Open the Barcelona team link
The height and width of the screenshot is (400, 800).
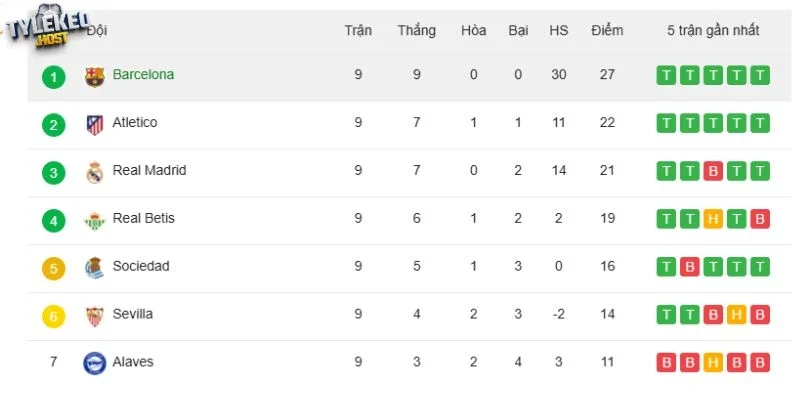point(143,74)
